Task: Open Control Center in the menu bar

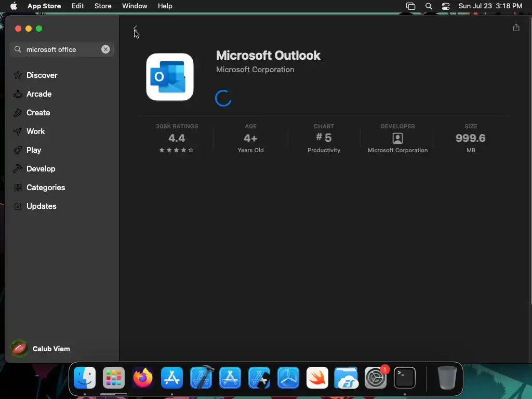Action: pyautogui.click(x=445, y=6)
